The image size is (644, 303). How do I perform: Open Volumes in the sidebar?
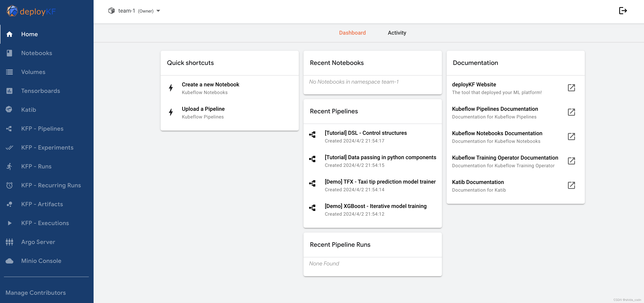(x=47, y=72)
